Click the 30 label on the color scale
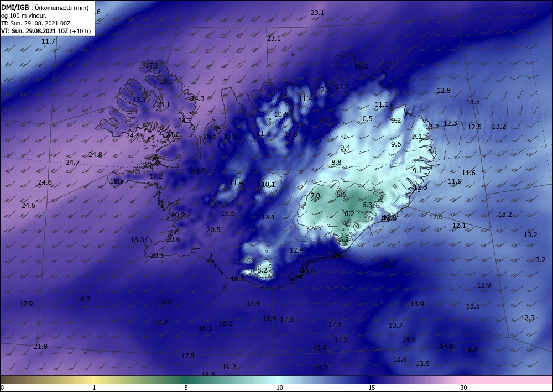553x392 pixels. click(464, 388)
